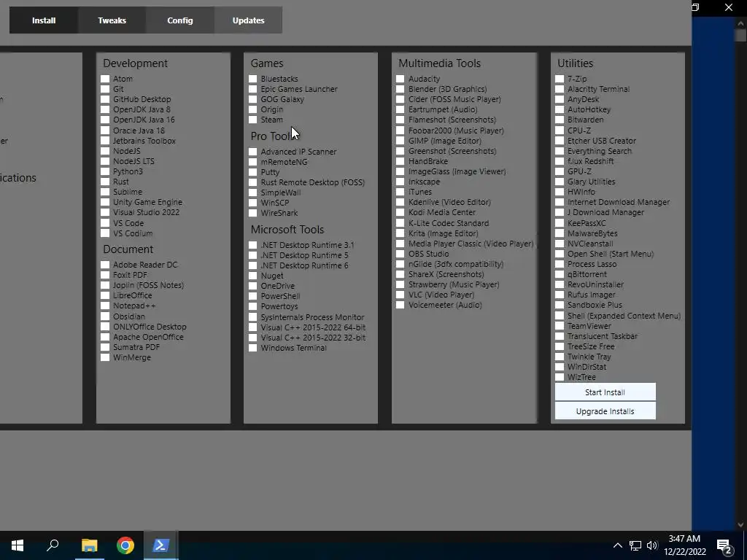Click the Unity Game Engine label

[x=147, y=202]
